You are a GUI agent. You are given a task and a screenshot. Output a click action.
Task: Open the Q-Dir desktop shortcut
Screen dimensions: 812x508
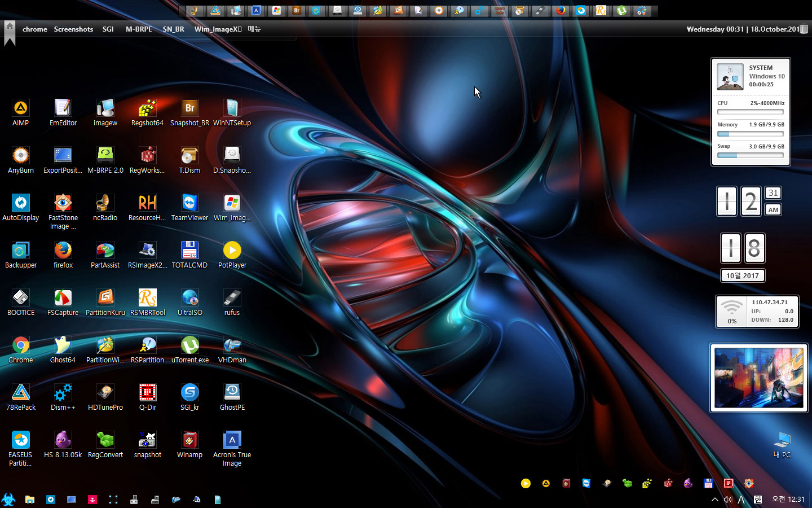tap(147, 397)
